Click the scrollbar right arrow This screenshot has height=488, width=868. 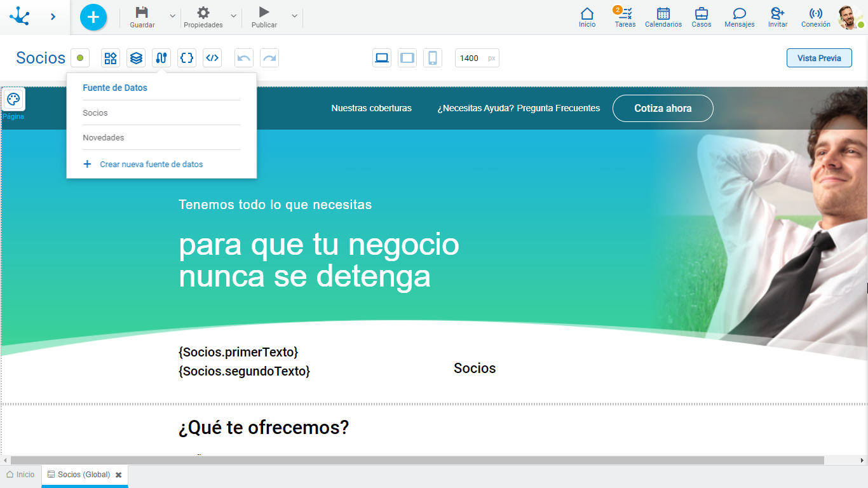[x=862, y=460]
